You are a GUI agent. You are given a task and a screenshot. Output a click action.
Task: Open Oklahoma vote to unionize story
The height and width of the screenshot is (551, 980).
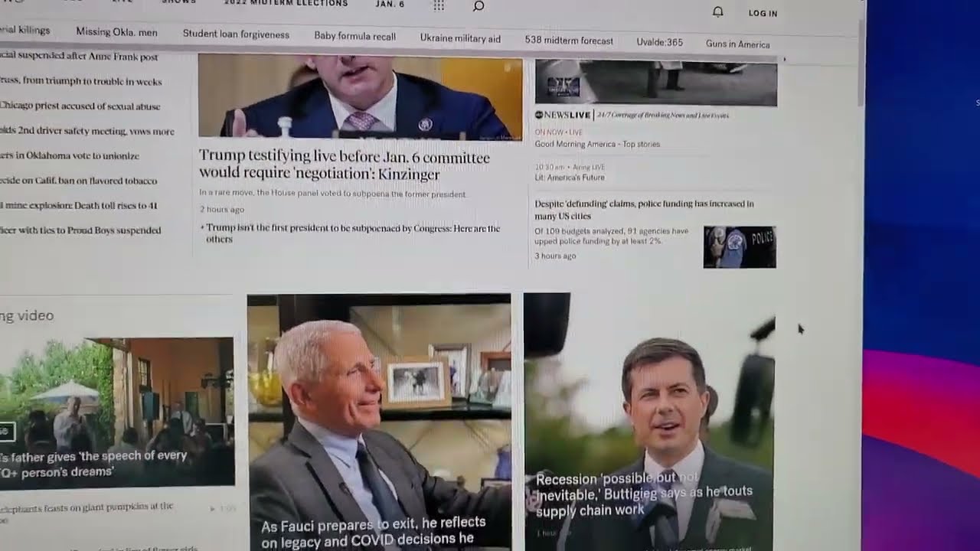pos(70,155)
